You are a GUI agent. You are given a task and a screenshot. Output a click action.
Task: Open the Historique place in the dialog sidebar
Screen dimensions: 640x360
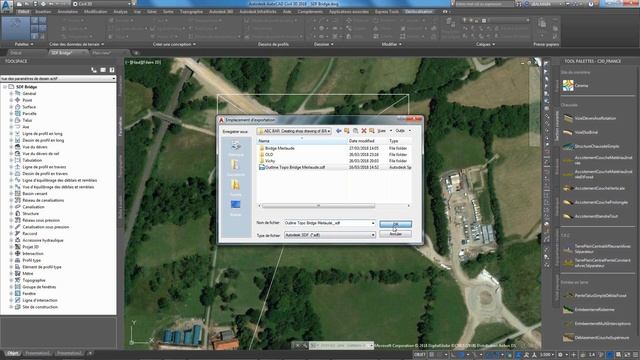click(236, 148)
